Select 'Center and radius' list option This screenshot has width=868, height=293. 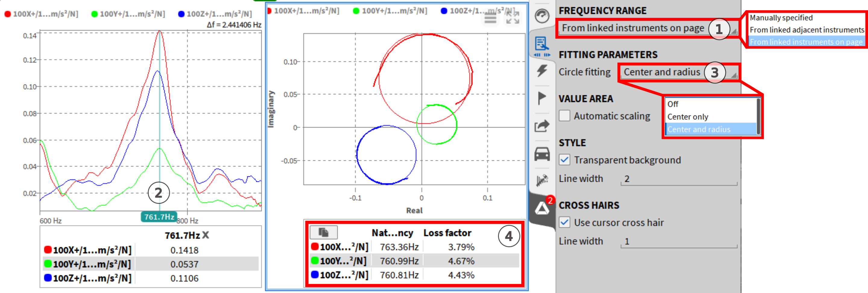711,129
